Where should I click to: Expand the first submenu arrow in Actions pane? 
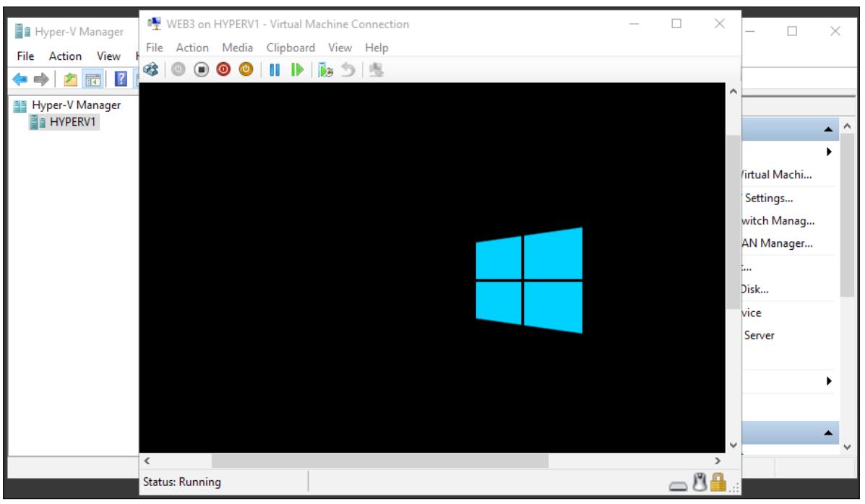(x=829, y=152)
